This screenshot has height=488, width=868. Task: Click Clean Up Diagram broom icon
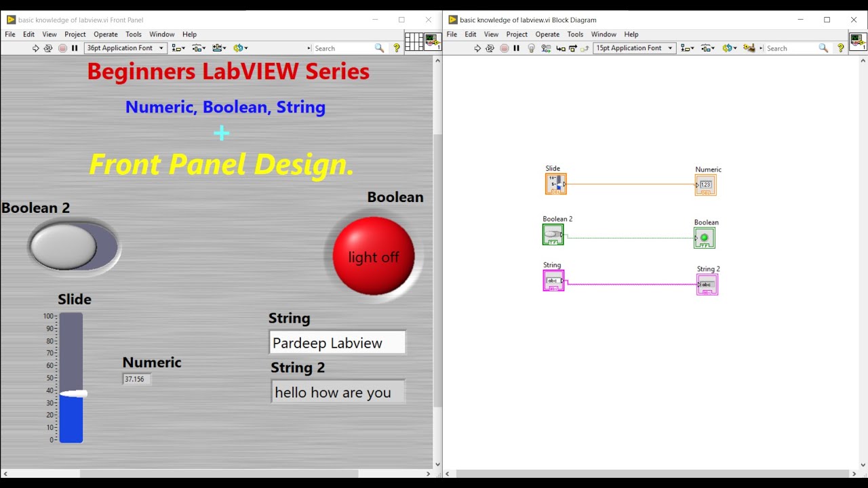(749, 48)
